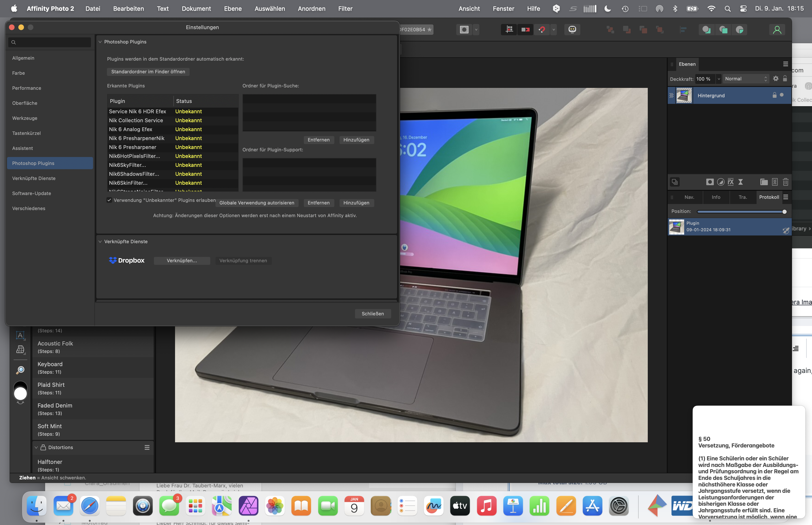Open macOS Control Center menu bar icon
The width and height of the screenshot is (812, 525).
click(x=743, y=8)
